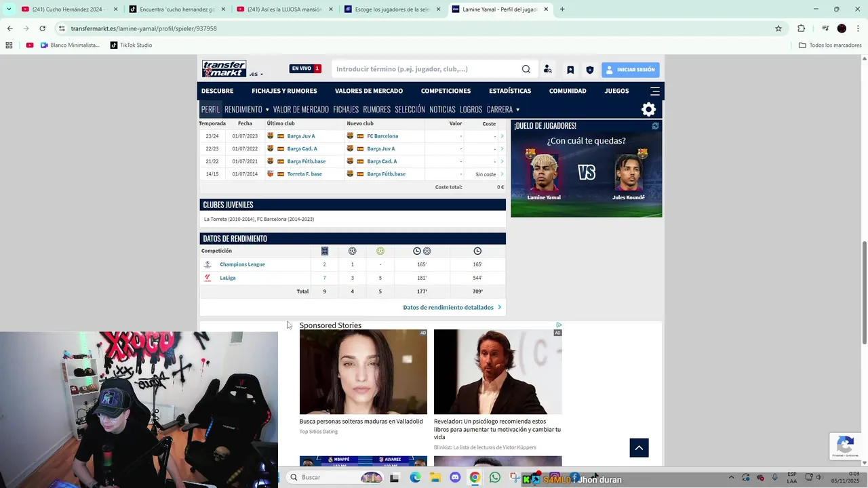The height and width of the screenshot is (488, 868).
Task: Click the Windows taskbar Buscar box
Action: pos(335,478)
